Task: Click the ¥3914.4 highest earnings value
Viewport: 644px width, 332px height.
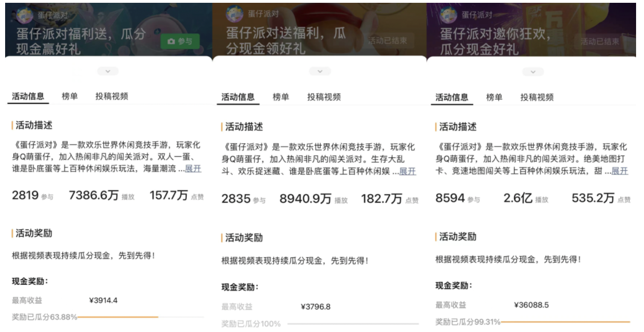Action: pyautogui.click(x=103, y=301)
